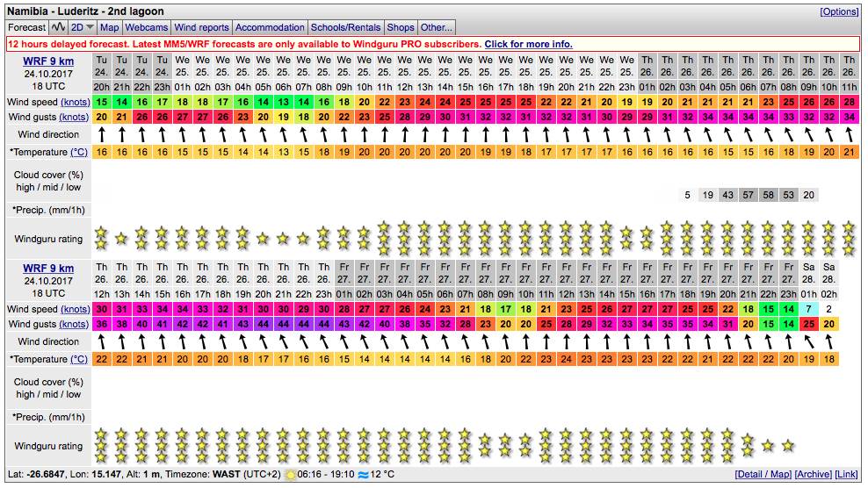The width and height of the screenshot is (868, 488).
Task: Select the Accommodation tab
Action: [x=270, y=27]
